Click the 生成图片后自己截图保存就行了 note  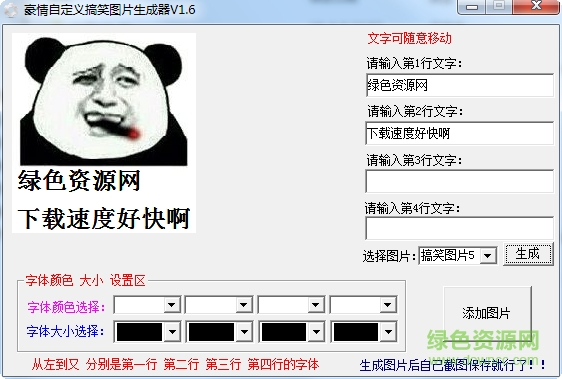pos(452,365)
